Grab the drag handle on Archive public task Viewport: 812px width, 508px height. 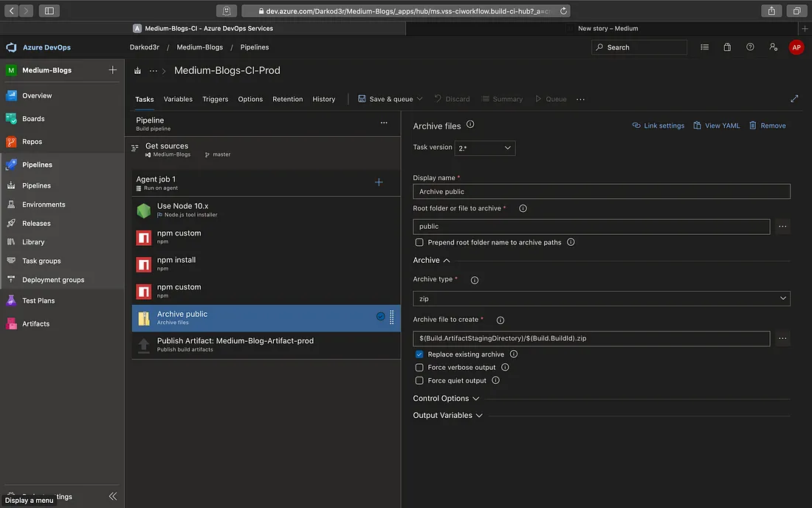click(x=391, y=317)
